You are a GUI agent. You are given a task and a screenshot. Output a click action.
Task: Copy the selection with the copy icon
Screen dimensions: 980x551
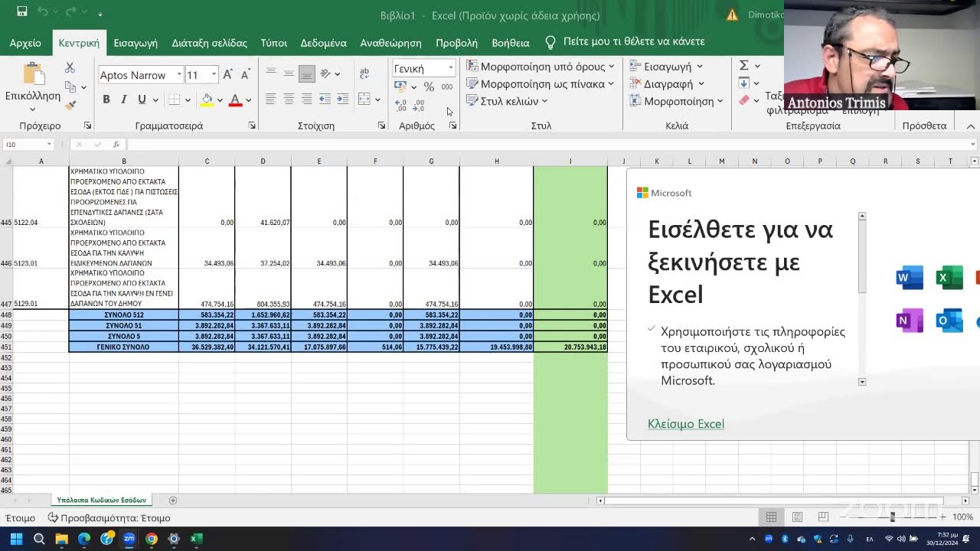point(70,86)
